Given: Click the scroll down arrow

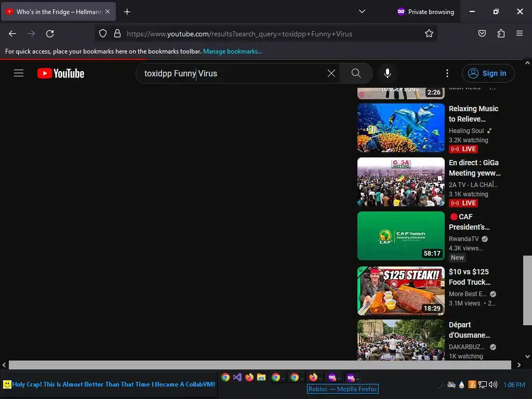Looking at the screenshot, I should pyautogui.click(x=527, y=356).
